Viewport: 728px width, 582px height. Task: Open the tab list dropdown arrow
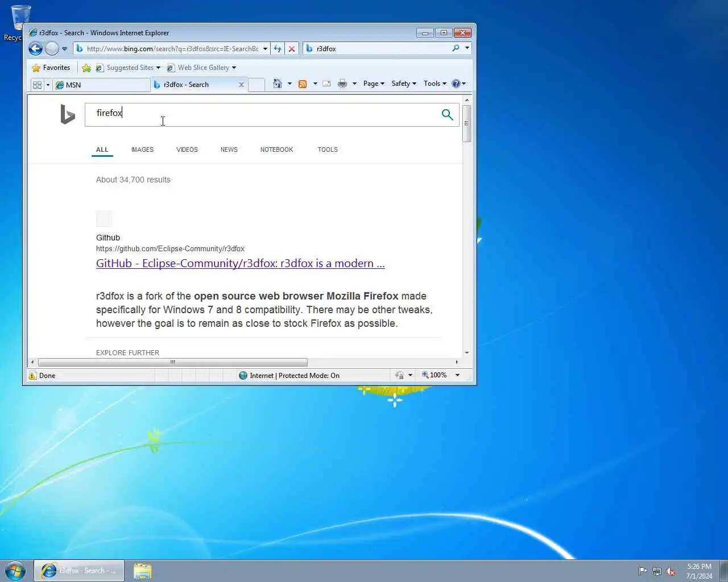tap(48, 85)
